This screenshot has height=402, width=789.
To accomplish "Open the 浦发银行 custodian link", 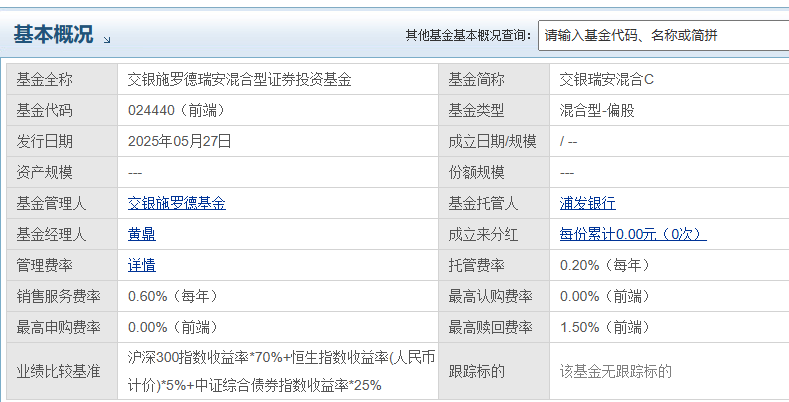I will [588, 203].
